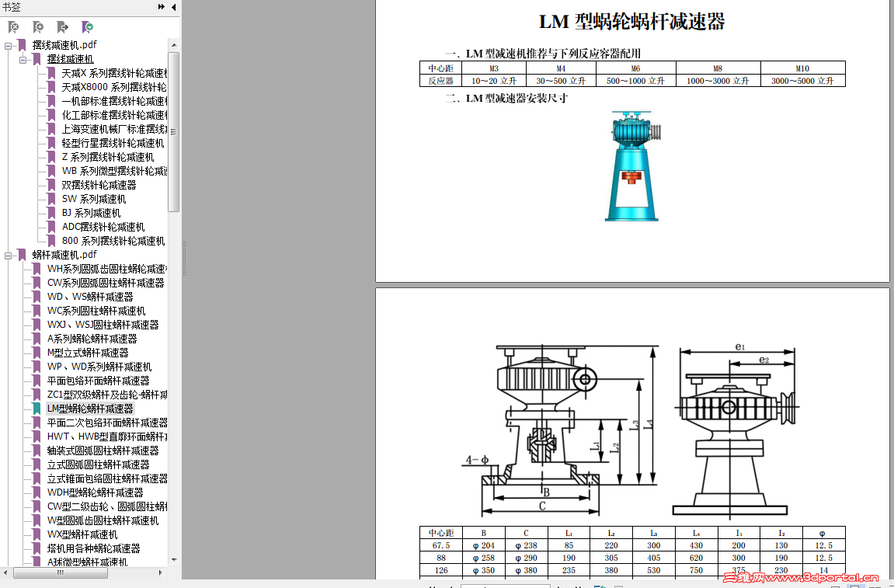
Task: Click table header cell M10
Action: (802, 68)
